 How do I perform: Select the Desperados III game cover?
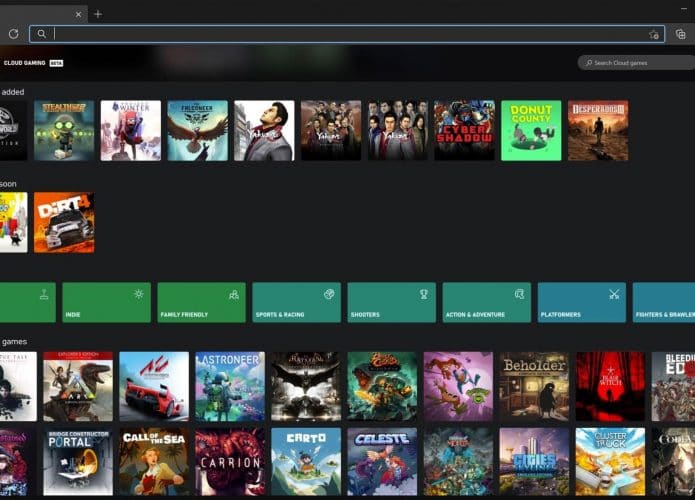(598, 130)
